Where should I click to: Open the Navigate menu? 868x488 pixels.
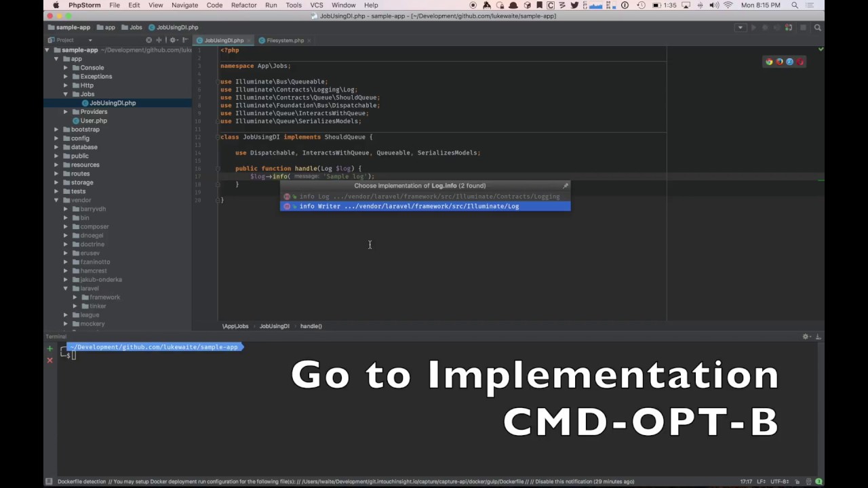tap(184, 5)
